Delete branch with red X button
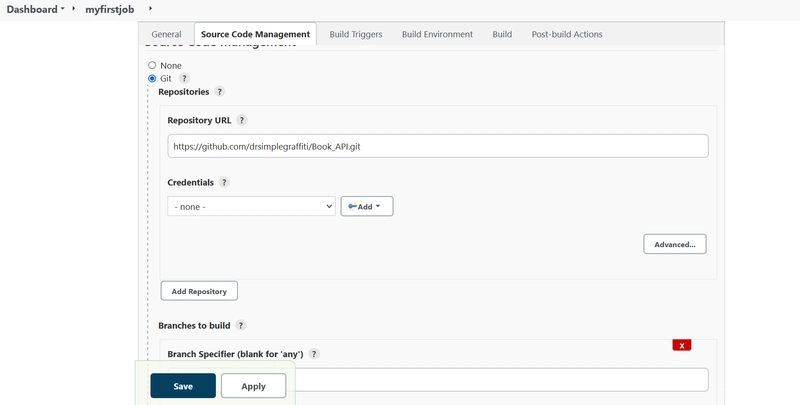Screen dimensions: 800x405 [682, 346]
